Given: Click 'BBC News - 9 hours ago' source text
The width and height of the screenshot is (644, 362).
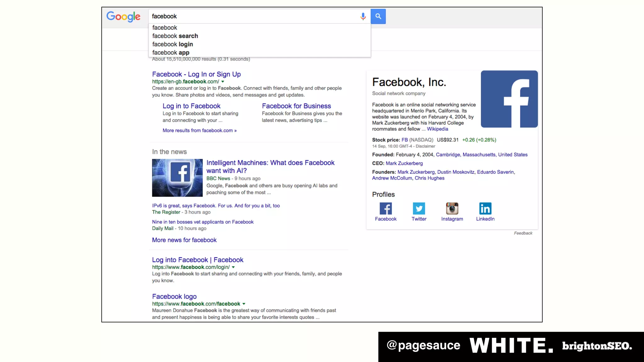Looking at the screenshot, I should click(233, 178).
